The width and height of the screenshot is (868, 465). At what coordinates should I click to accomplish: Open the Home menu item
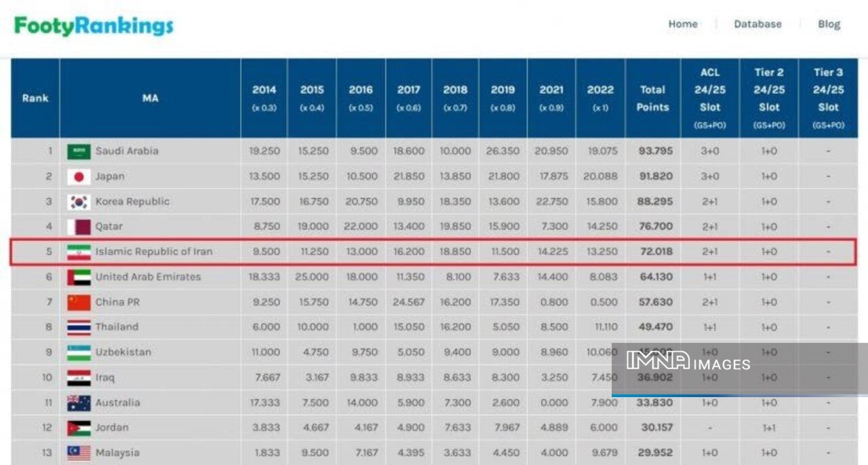coord(682,24)
